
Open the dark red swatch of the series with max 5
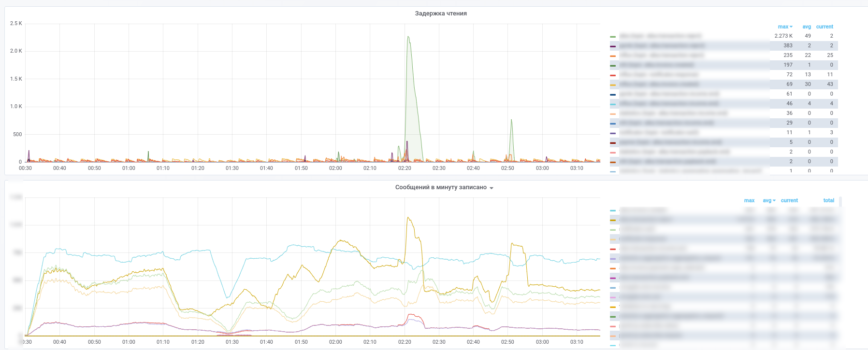(613, 143)
